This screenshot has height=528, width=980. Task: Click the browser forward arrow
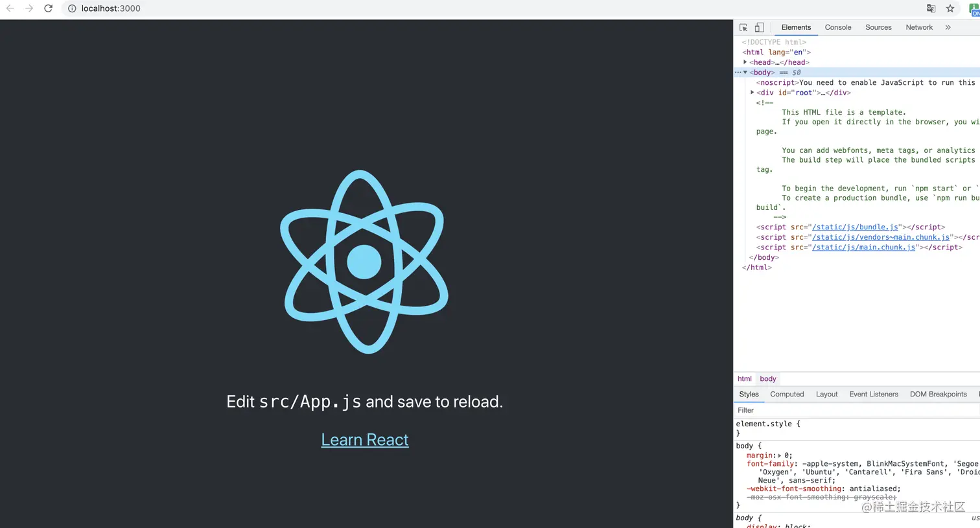click(29, 8)
